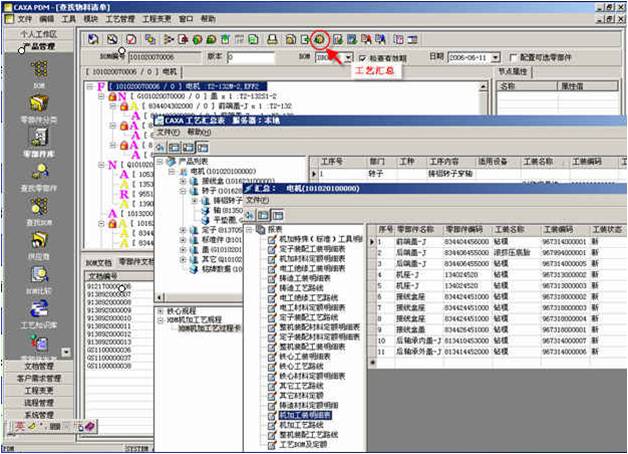Open the 工程变更 menu in the menu bar
This screenshot has height=454, width=628.
coord(157,19)
